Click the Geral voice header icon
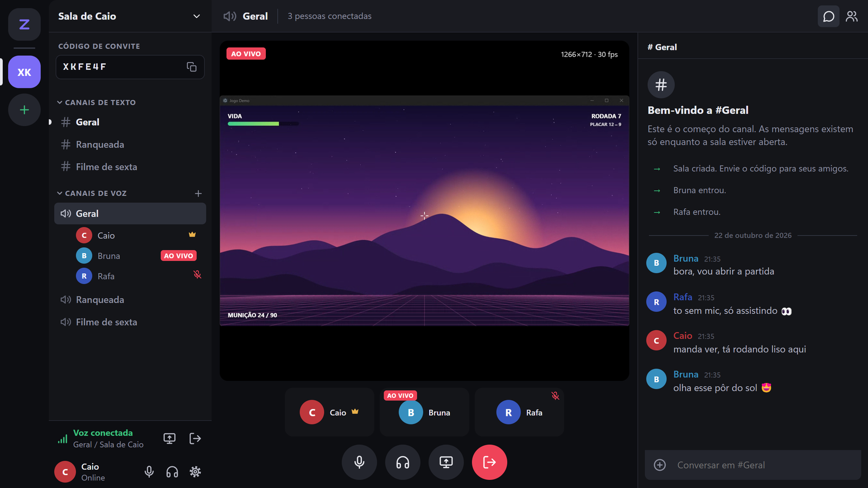This screenshot has height=488, width=868. 229,16
